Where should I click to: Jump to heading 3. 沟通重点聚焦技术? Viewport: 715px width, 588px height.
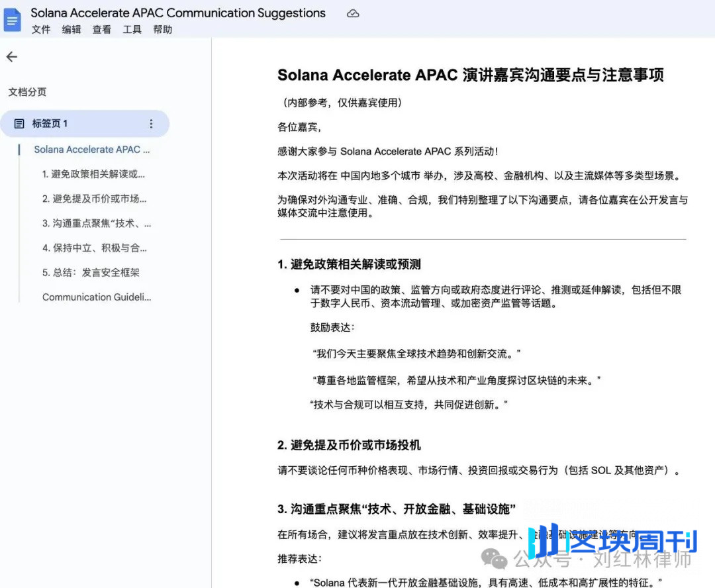click(x=97, y=223)
